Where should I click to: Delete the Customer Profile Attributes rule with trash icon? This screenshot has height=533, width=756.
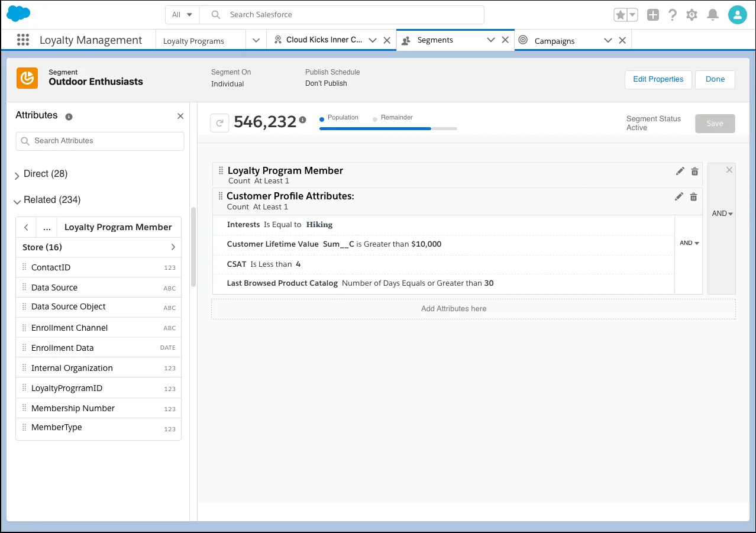coord(693,197)
